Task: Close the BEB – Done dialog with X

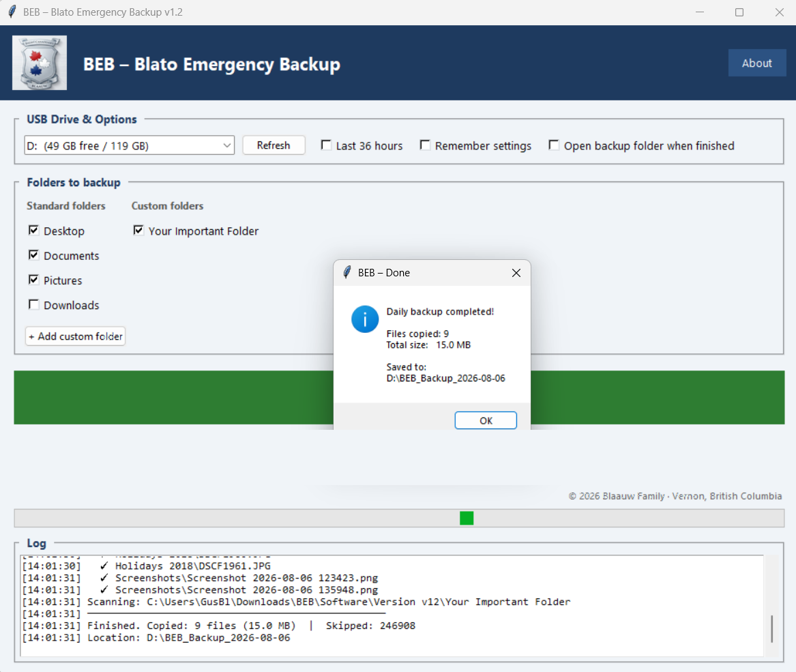Action: [x=516, y=273]
